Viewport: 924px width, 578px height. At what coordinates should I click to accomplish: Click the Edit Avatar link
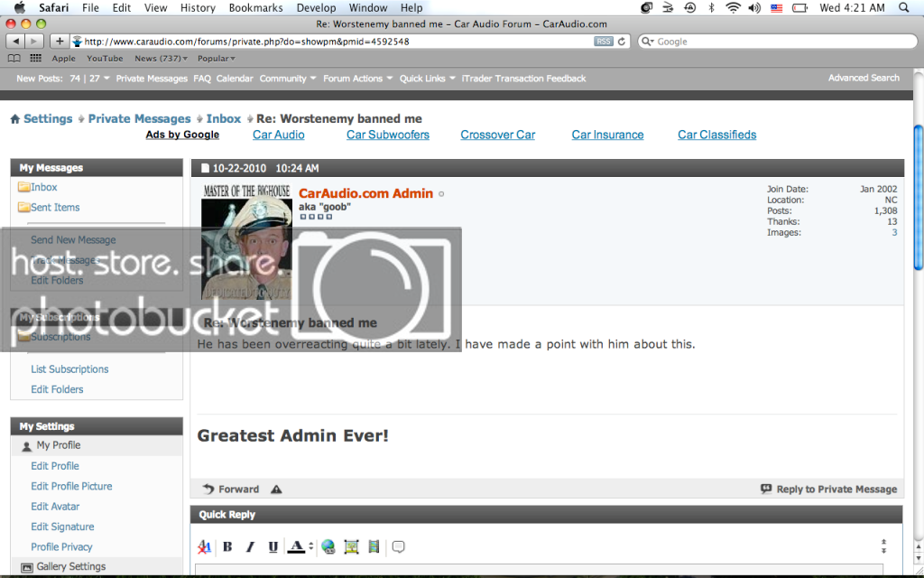[55, 506]
